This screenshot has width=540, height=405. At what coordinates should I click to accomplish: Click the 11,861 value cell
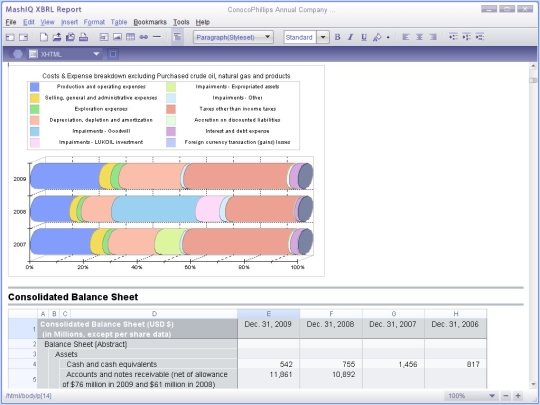tap(268, 379)
